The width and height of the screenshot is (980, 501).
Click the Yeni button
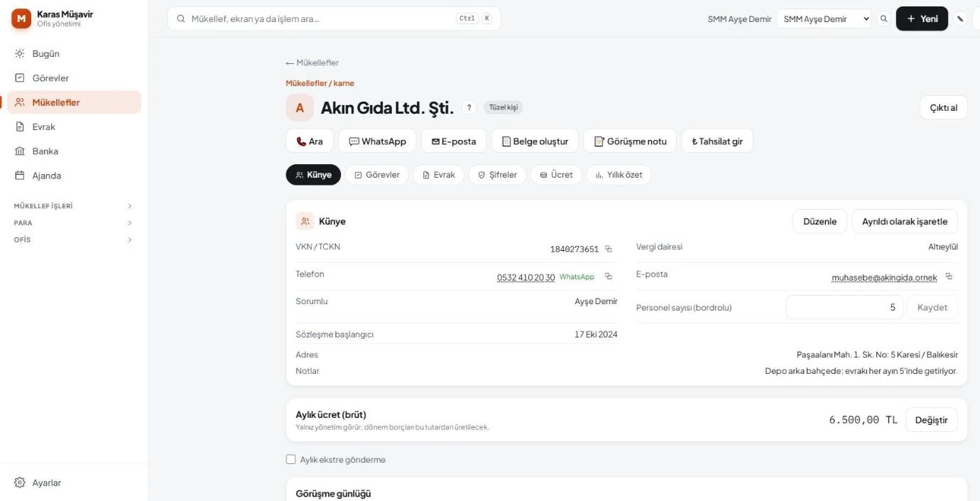(922, 19)
